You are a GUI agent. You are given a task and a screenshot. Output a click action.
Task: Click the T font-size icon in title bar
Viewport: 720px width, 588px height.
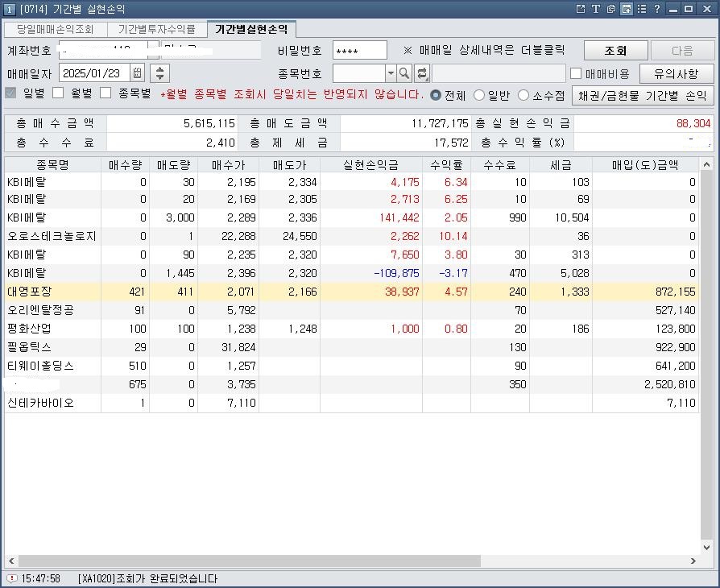coord(596,7)
